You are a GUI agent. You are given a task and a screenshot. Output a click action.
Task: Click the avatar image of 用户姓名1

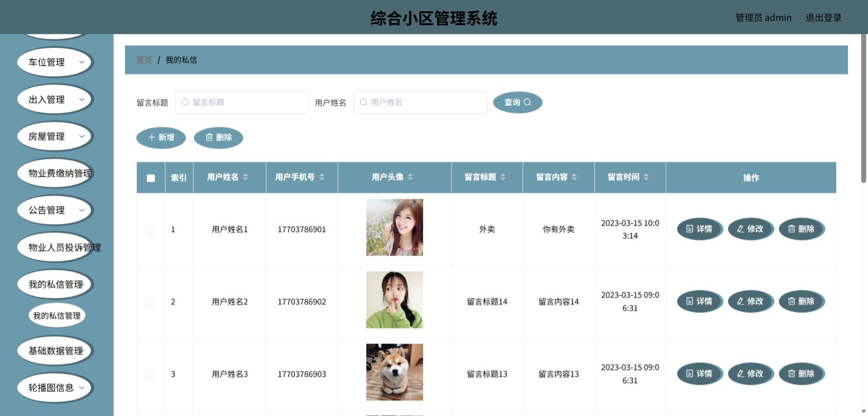pyautogui.click(x=394, y=227)
